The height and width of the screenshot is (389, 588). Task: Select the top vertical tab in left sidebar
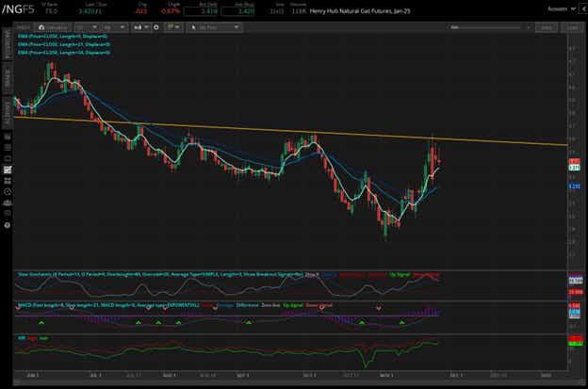coord(7,44)
